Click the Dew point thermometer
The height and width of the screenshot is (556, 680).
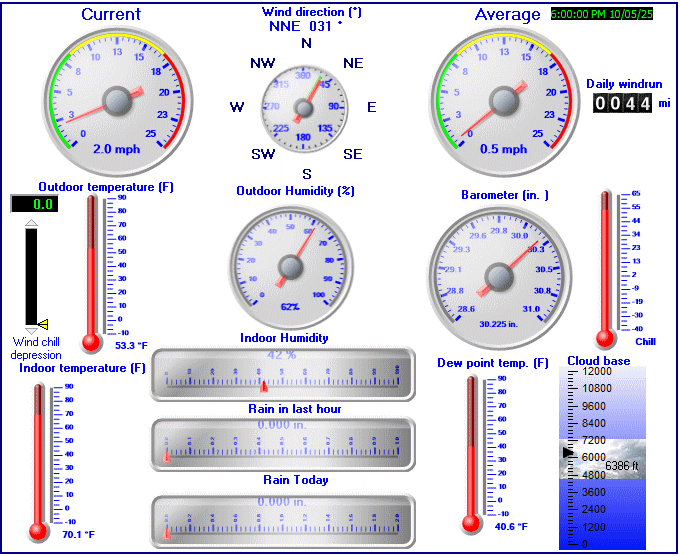(x=470, y=452)
